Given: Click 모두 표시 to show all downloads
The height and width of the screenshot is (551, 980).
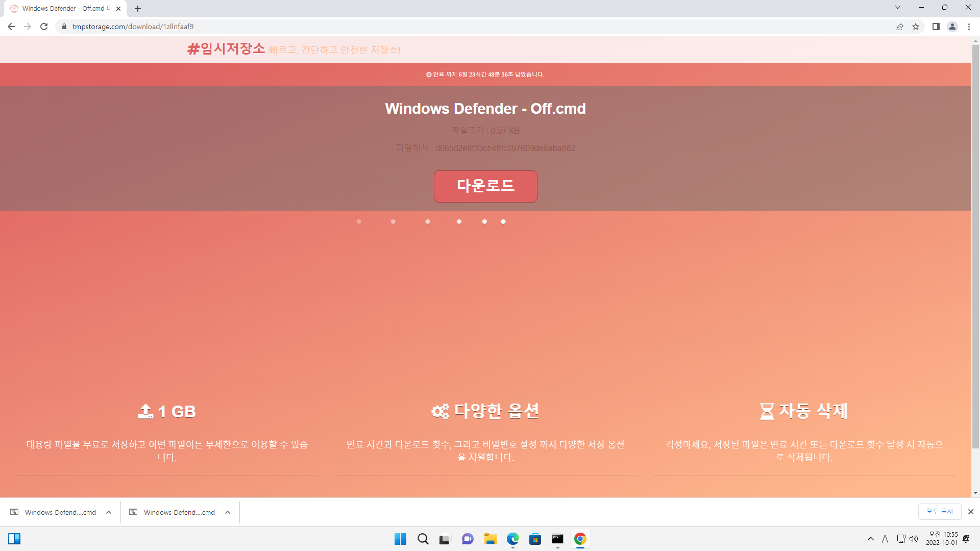Looking at the screenshot, I should click(940, 511).
